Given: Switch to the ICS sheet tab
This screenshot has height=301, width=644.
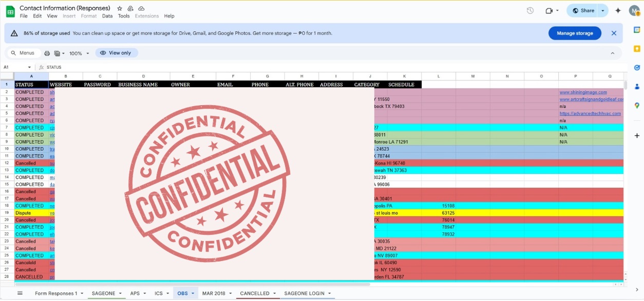Looking at the screenshot, I should tap(159, 293).
